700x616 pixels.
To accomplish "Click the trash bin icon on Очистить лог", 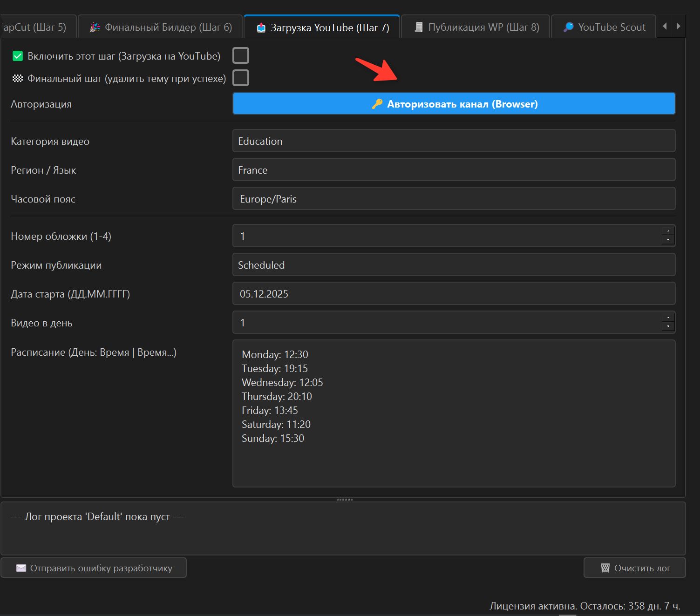I will coord(605,568).
